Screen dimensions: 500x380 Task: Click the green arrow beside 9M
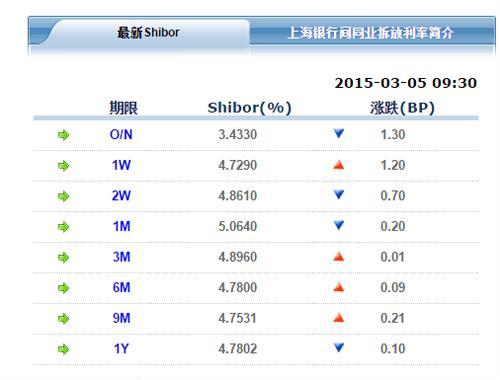pyautogui.click(x=63, y=319)
